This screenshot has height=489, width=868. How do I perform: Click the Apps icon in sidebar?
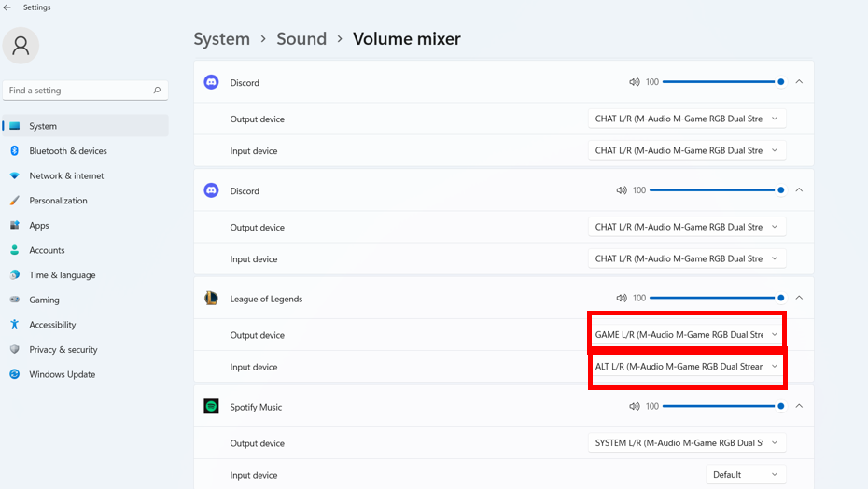coord(15,226)
